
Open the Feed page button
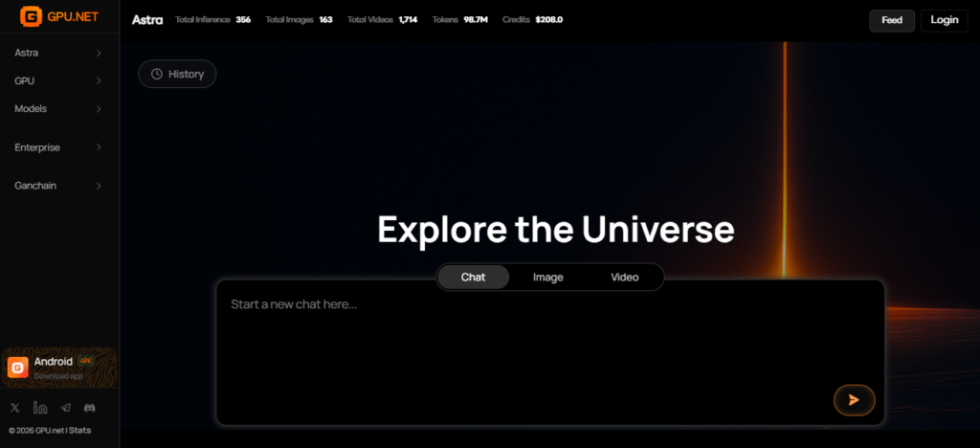891,20
